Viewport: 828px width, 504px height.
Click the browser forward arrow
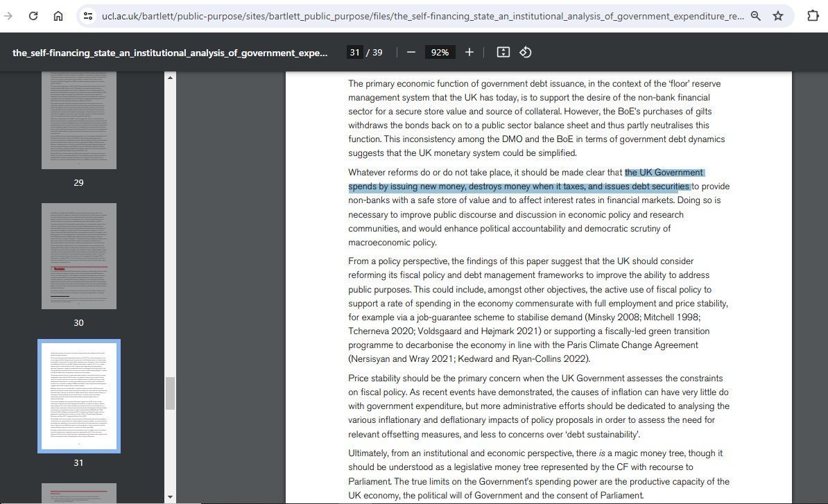click(x=8, y=16)
